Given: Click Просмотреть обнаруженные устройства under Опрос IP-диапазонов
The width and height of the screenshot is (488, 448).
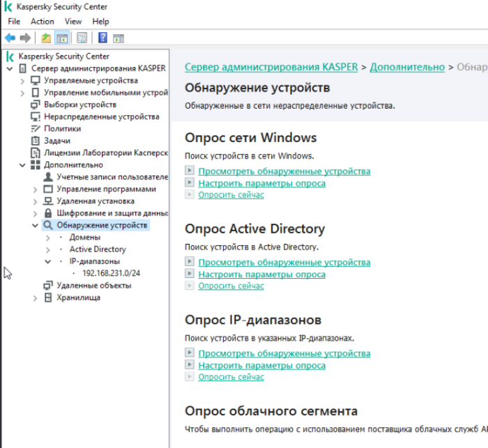Looking at the screenshot, I should 284,354.
